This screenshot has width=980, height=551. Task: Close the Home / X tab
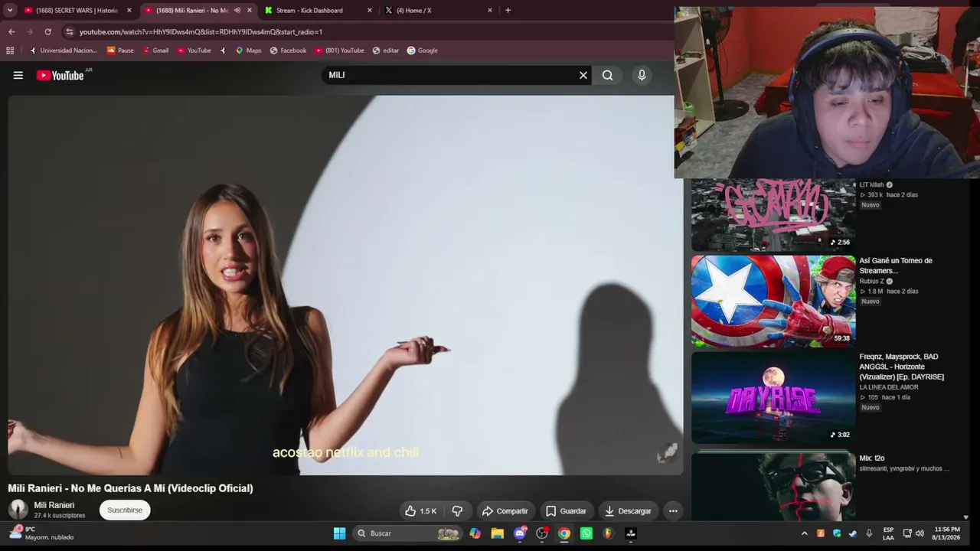490,11
